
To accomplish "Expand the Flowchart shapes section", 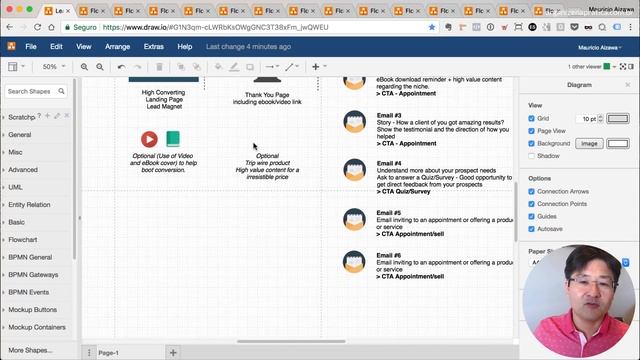I will point(23,240).
